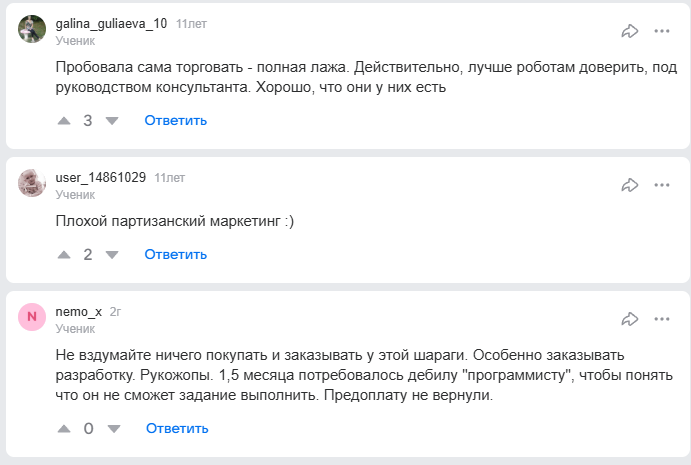Click Ответить under galina_guliaeva_10's comment

tap(176, 121)
